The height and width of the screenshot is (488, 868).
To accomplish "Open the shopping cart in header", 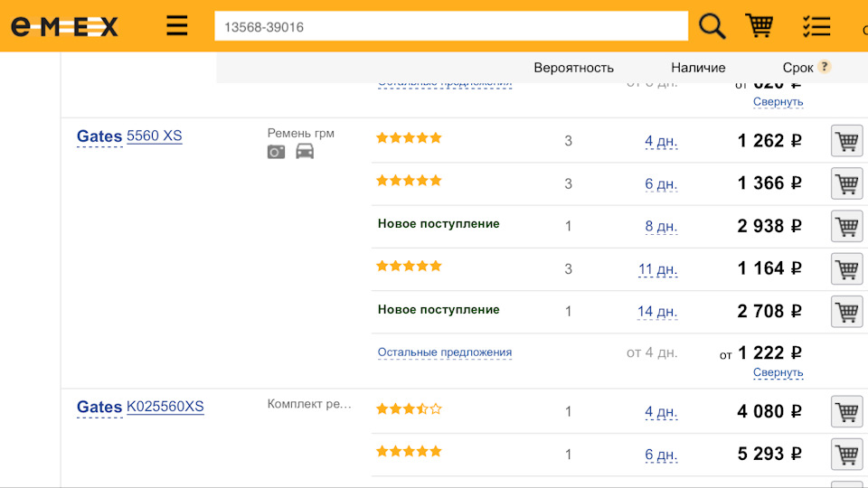I will [759, 26].
